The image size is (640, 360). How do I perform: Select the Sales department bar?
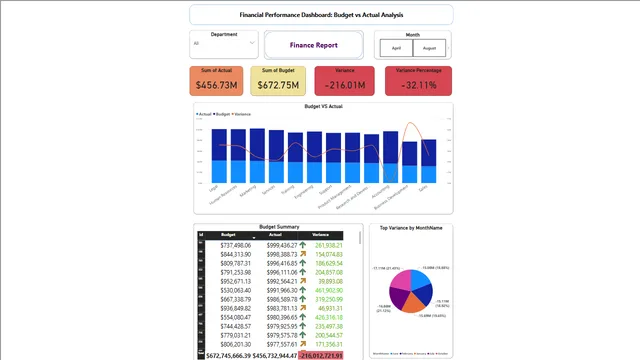click(x=429, y=161)
